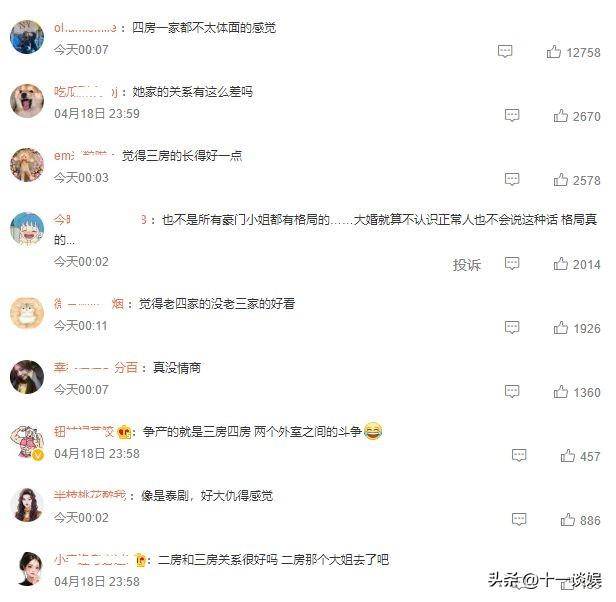
Task: Open the first commenter's blue avatar
Action: (27, 37)
